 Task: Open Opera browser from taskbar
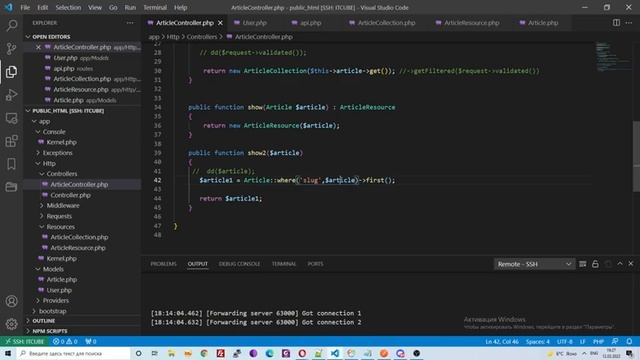302,353
